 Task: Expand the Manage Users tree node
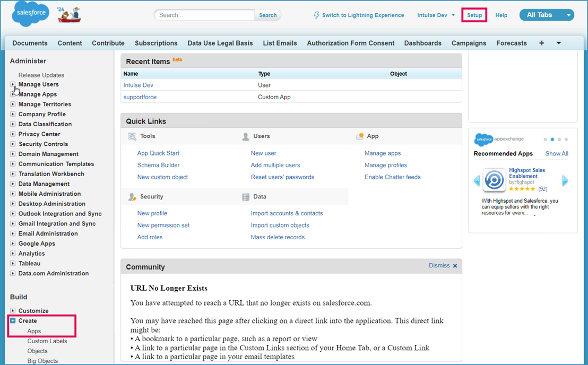coord(13,84)
